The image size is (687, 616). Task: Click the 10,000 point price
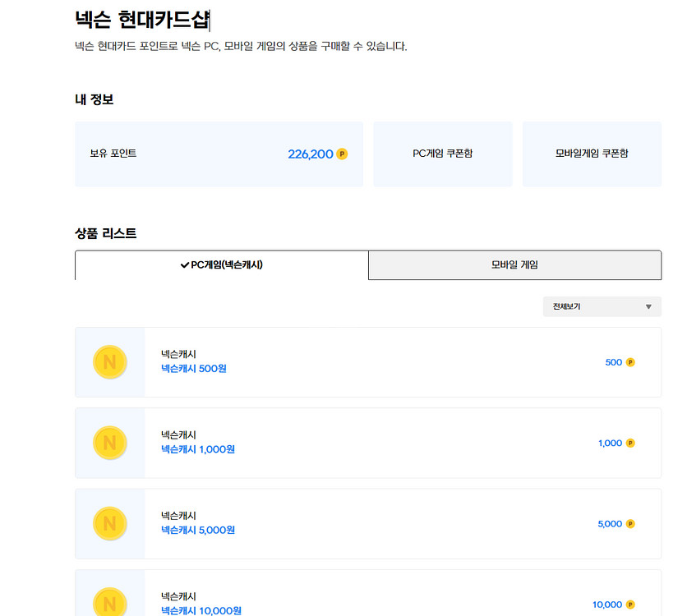point(607,605)
